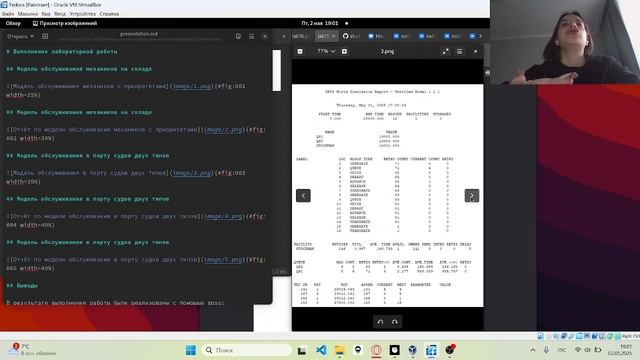Click the GPSS report image
This screenshot has height=360, width=640.
pos(387,196)
